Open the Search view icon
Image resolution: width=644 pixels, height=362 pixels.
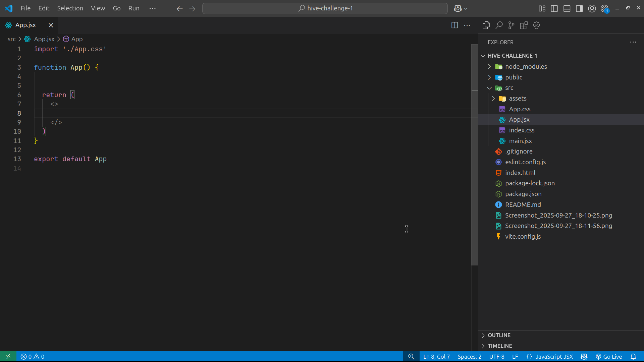tap(499, 25)
